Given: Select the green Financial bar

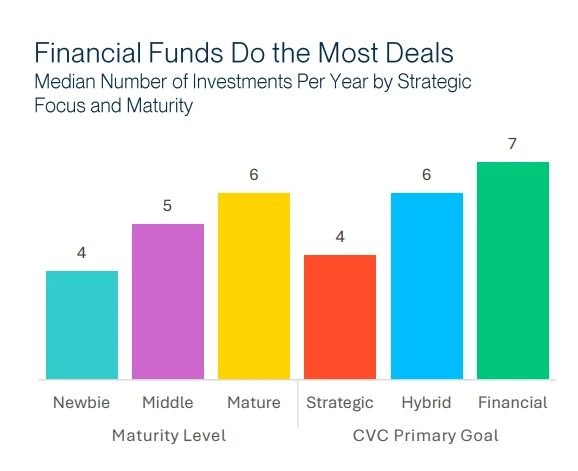Looking at the screenshot, I should tap(513, 270).
